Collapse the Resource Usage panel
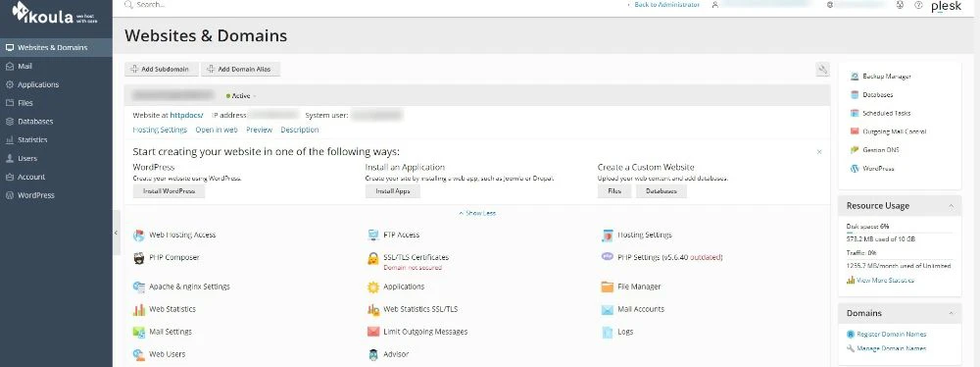 [x=951, y=206]
